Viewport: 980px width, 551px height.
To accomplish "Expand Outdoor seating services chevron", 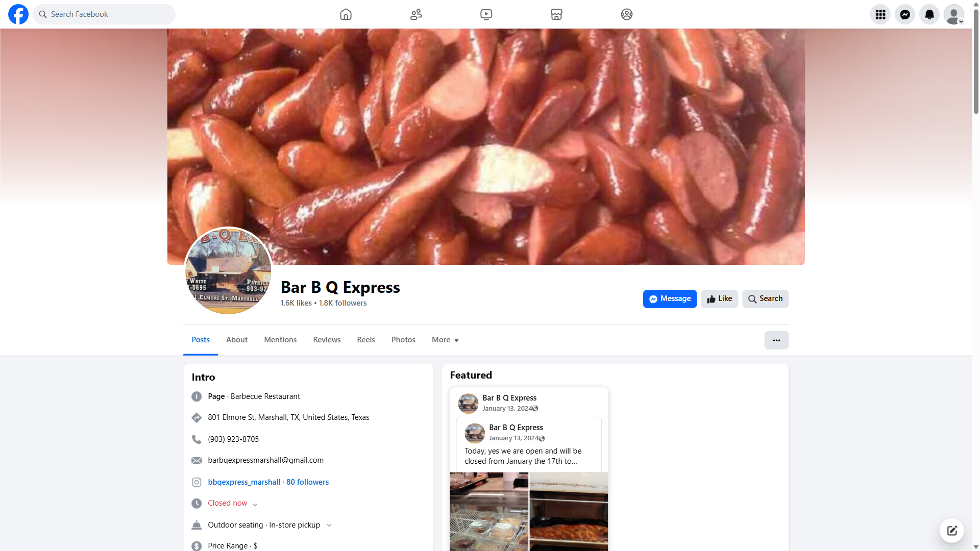I will point(329,525).
